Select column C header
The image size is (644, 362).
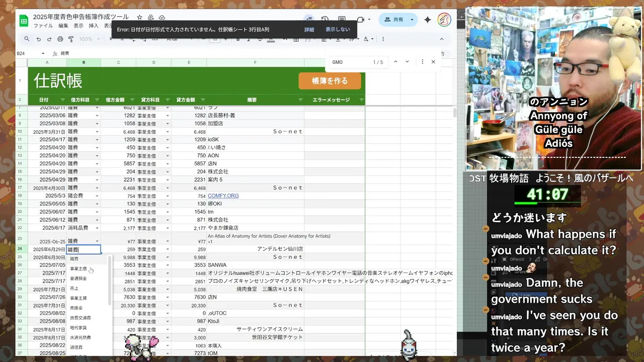tap(119, 62)
